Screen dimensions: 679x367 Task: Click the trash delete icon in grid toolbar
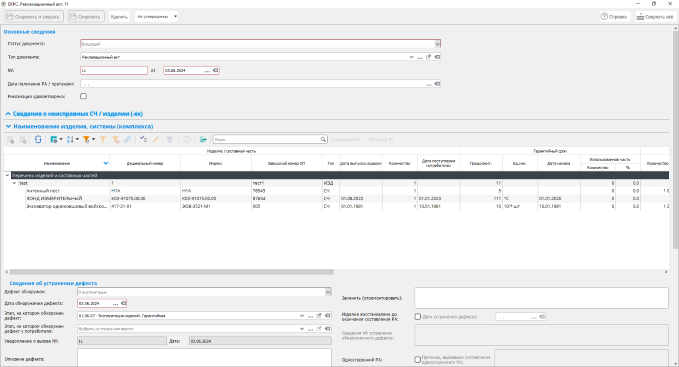pos(170,139)
